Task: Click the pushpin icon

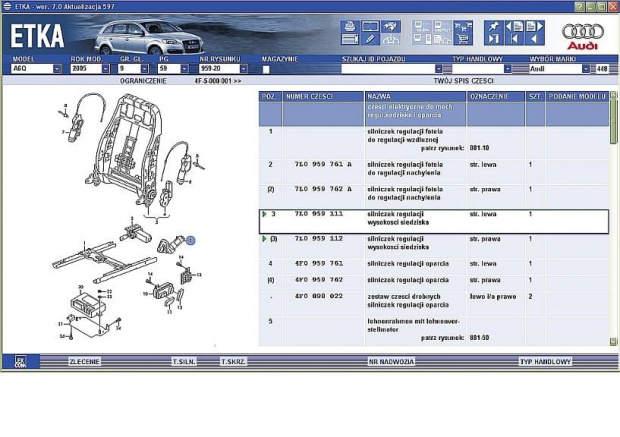Action: [493, 26]
